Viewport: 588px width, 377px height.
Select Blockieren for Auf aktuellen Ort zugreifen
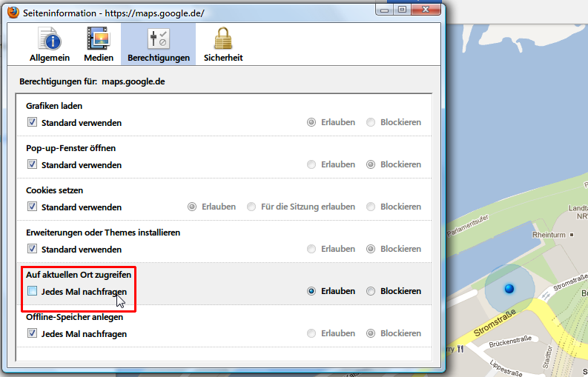coord(371,291)
